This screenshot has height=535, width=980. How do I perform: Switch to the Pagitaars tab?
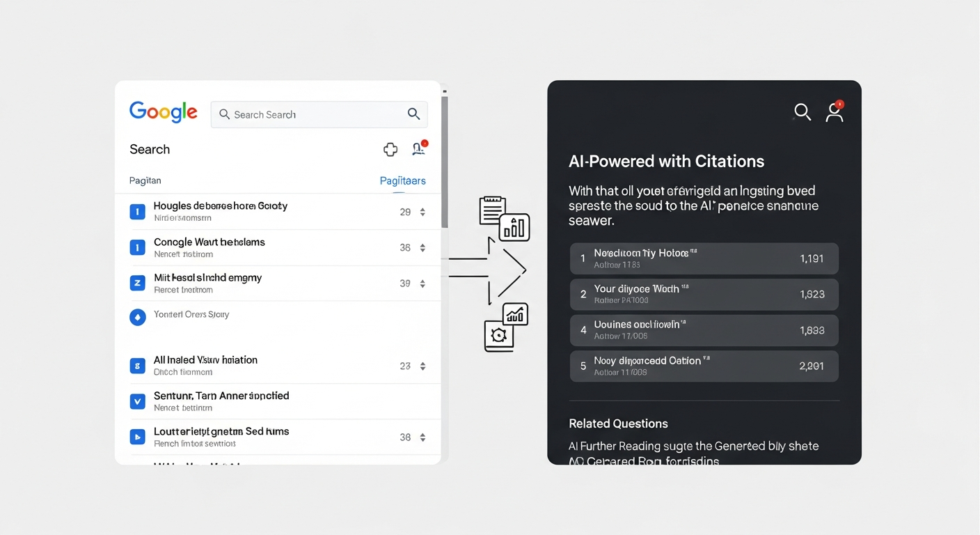402,180
